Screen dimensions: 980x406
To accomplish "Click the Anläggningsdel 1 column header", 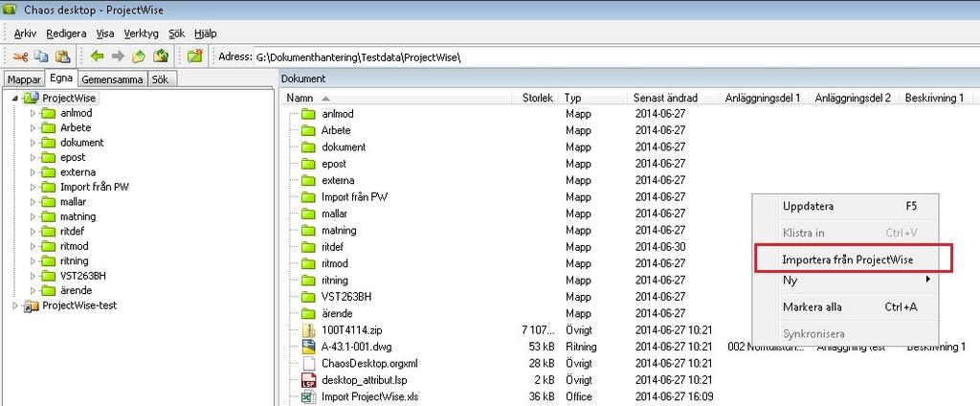I will pyautogui.click(x=765, y=98).
